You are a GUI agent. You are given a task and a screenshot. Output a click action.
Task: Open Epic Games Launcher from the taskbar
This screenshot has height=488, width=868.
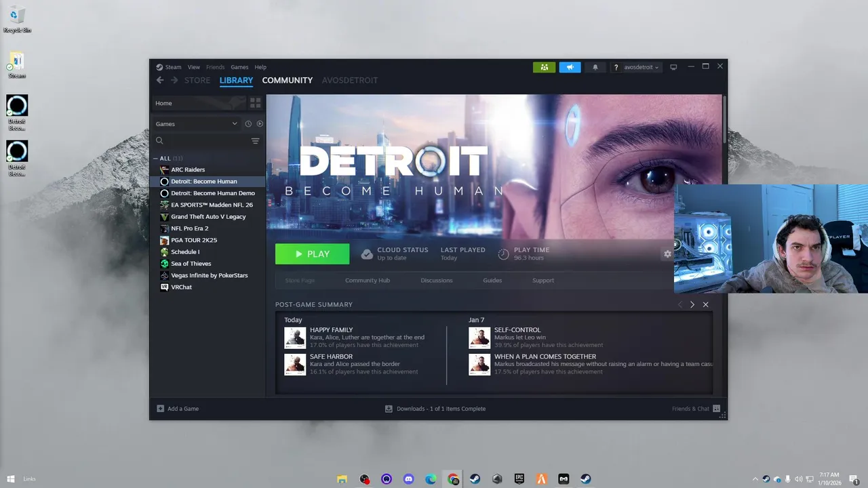click(519, 479)
